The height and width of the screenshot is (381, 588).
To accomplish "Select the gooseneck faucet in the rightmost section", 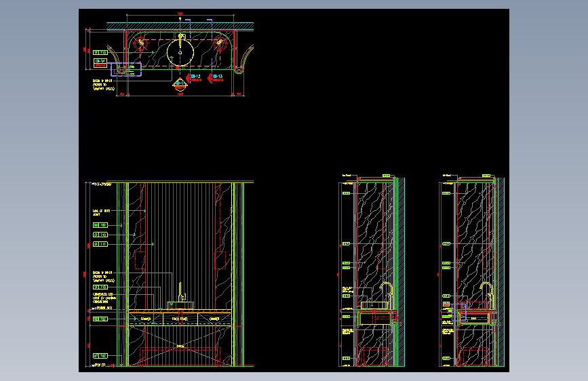I will click(487, 296).
